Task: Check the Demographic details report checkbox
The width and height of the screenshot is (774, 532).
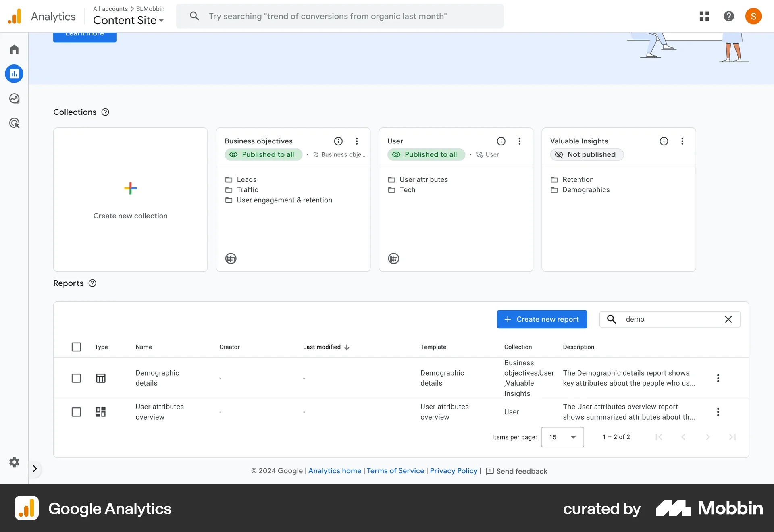Action: (76, 378)
